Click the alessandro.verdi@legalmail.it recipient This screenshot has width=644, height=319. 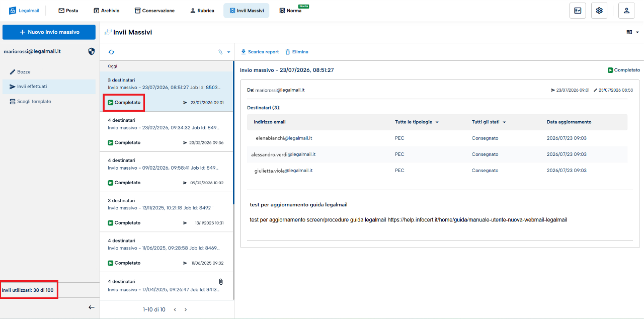pos(283,154)
